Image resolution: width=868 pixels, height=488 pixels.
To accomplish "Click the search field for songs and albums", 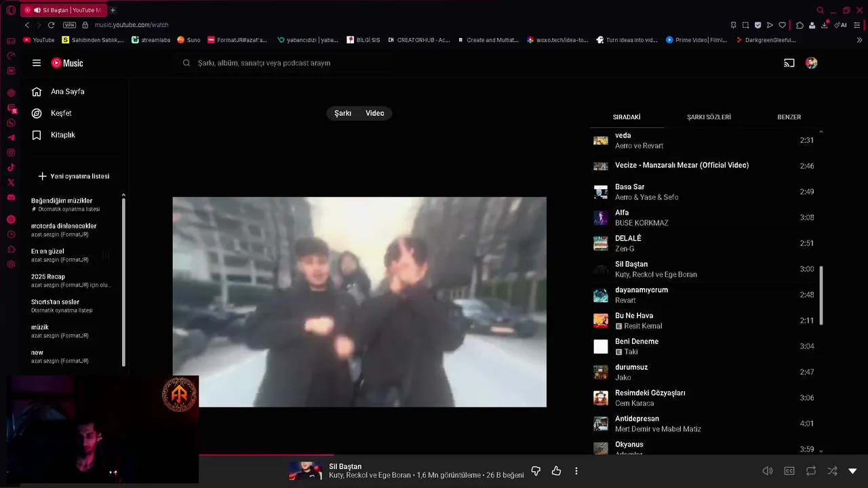I will pos(283,63).
